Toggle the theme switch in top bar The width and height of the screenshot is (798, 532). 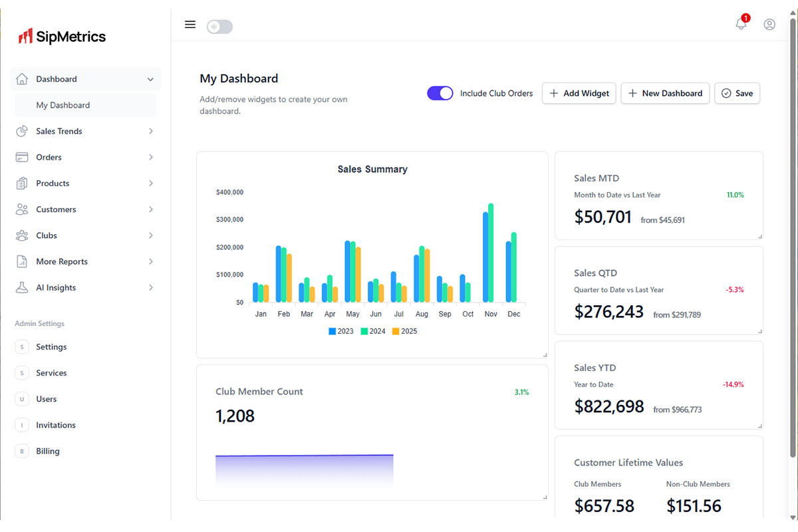point(219,27)
